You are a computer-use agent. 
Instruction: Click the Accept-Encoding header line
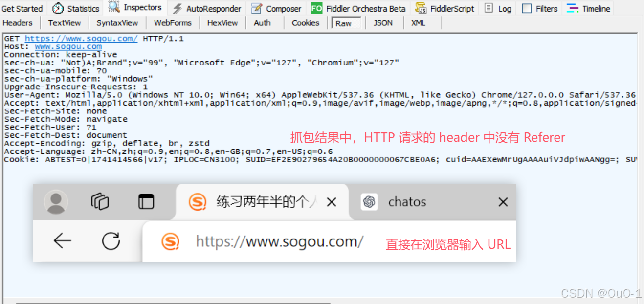(107, 143)
